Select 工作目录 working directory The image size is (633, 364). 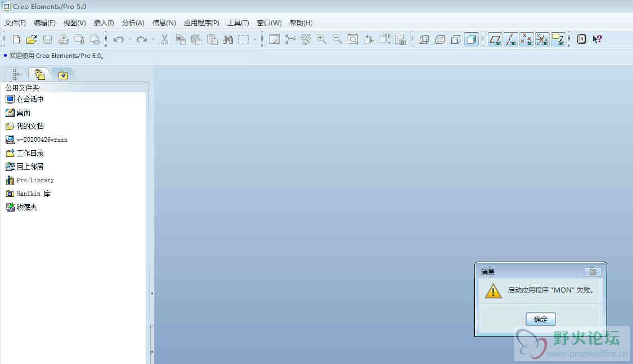pos(25,154)
